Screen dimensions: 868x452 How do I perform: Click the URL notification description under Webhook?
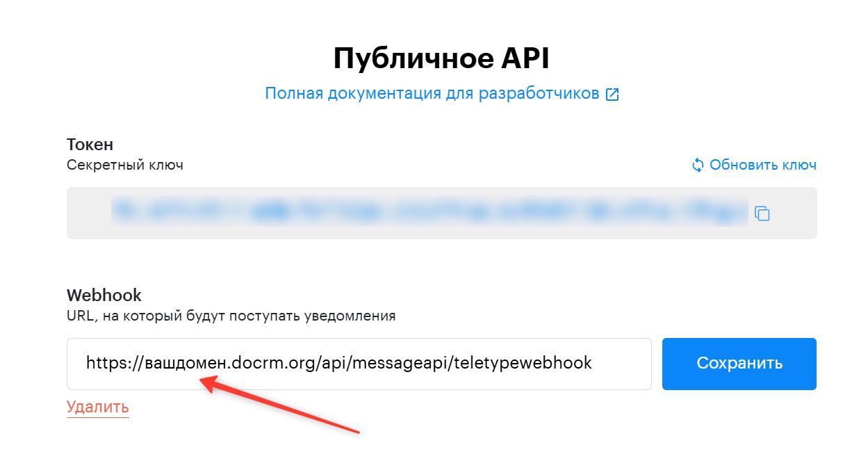coord(231,316)
